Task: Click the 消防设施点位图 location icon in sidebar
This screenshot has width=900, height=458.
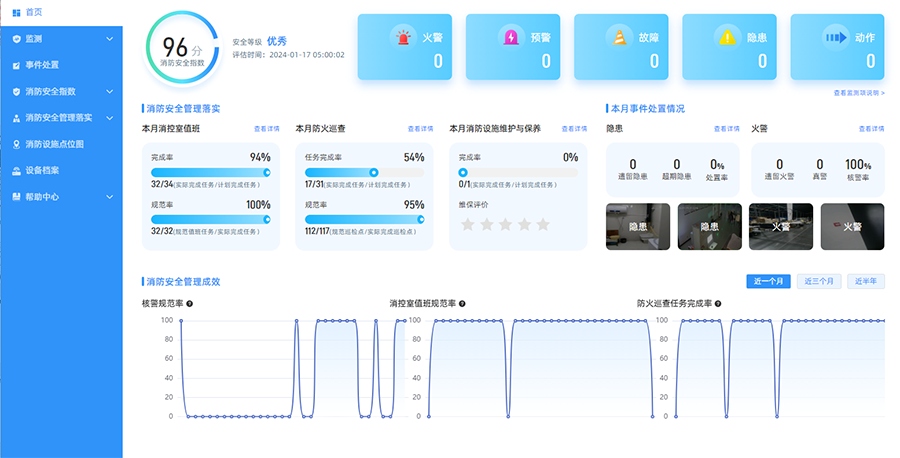Action: [16, 144]
